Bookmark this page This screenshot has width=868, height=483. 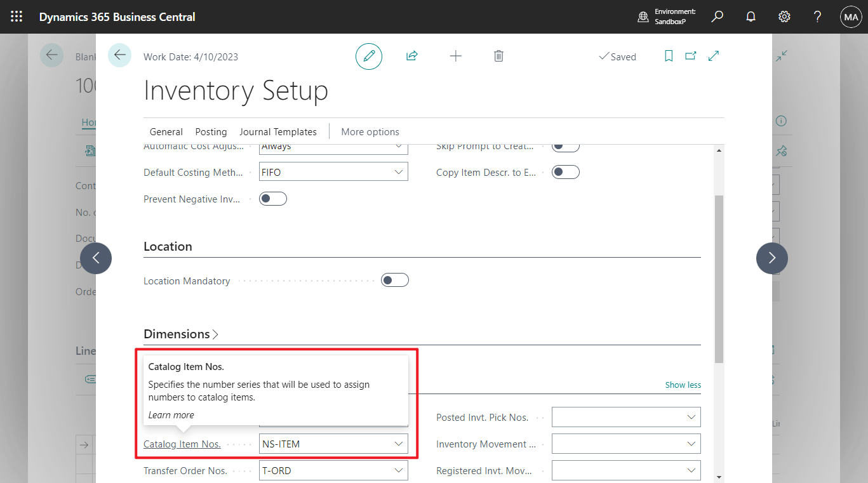tap(669, 56)
